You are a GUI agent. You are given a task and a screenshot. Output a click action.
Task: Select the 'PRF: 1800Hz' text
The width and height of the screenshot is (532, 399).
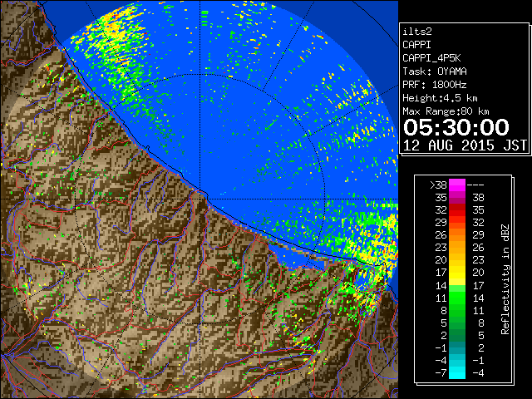434,85
